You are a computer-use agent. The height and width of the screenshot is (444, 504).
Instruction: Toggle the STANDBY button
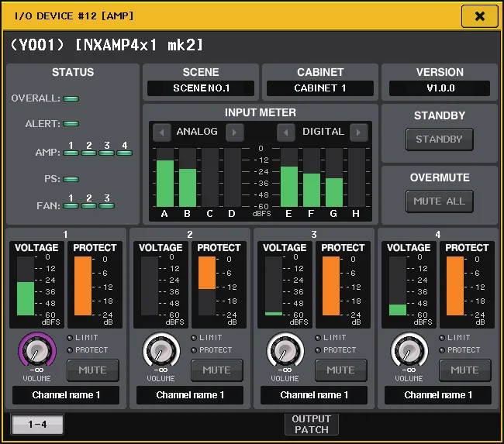click(x=440, y=139)
